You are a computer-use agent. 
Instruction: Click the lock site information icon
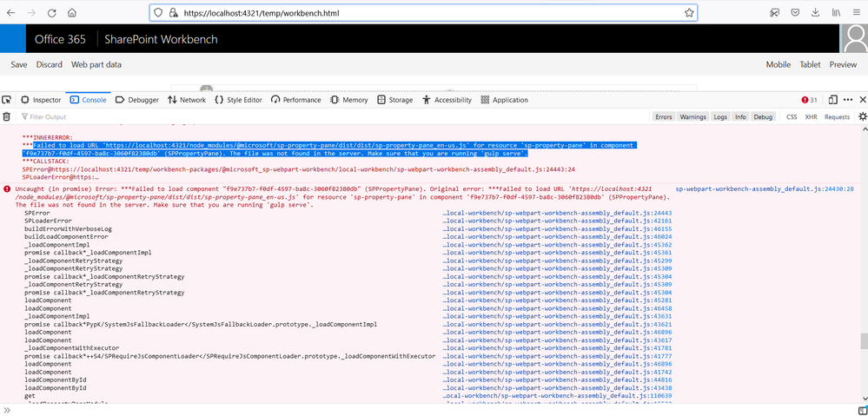pos(173,13)
